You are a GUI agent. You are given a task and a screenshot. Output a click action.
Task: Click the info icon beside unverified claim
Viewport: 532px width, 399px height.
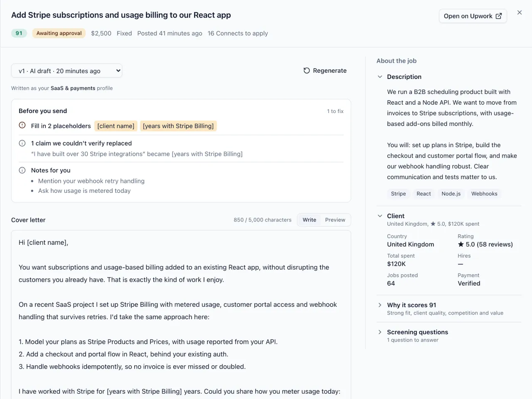click(22, 143)
